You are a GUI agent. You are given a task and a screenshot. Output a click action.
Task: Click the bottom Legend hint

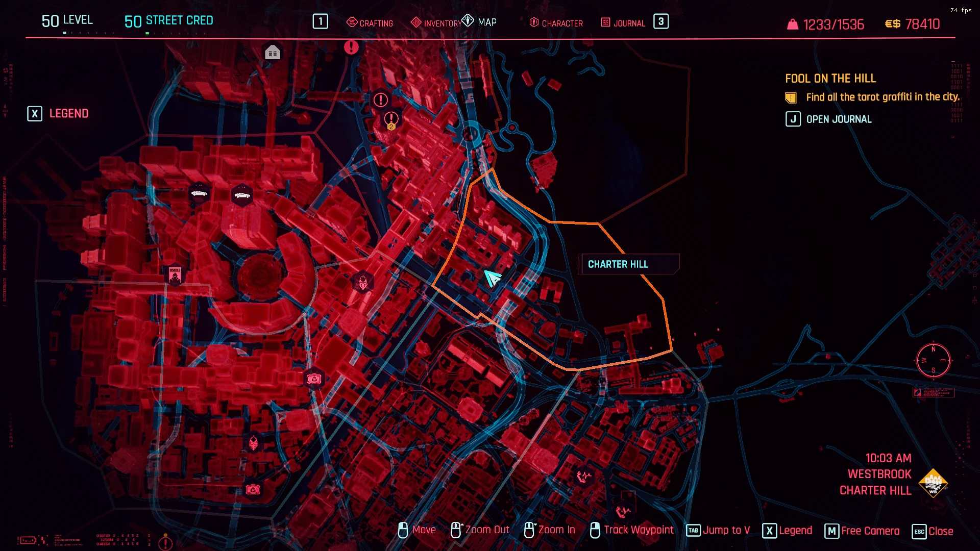coord(787,531)
